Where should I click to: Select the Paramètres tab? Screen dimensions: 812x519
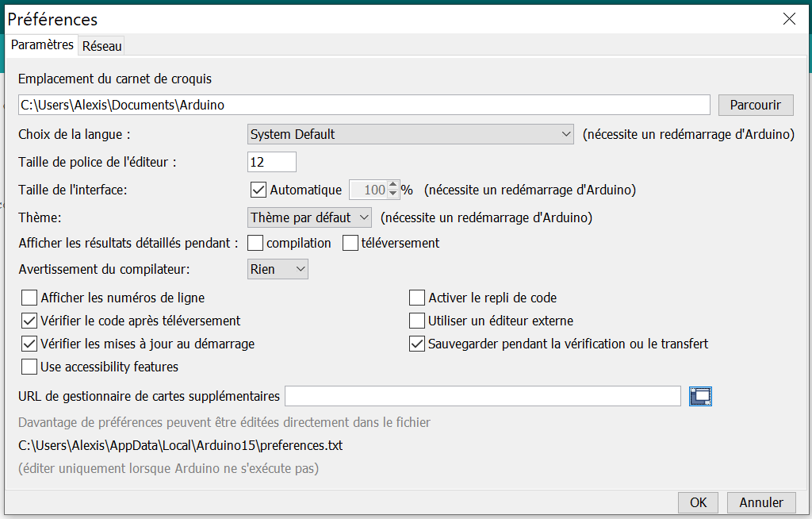(42, 45)
